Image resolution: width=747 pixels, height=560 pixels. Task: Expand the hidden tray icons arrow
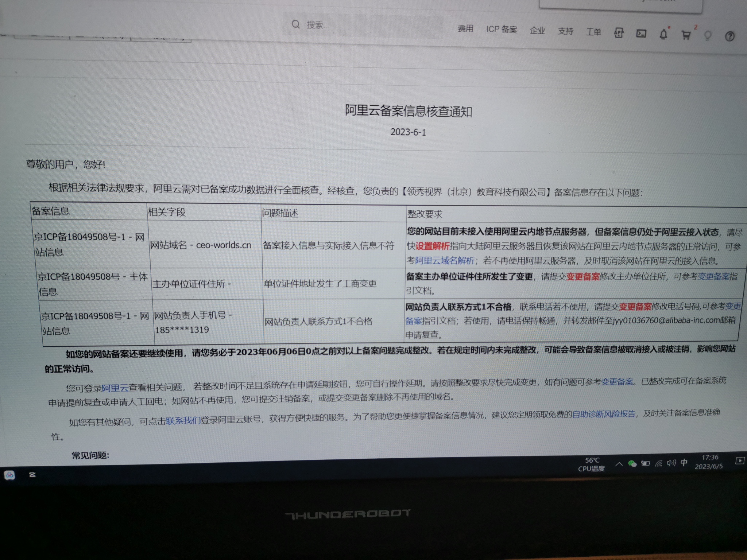click(x=619, y=464)
